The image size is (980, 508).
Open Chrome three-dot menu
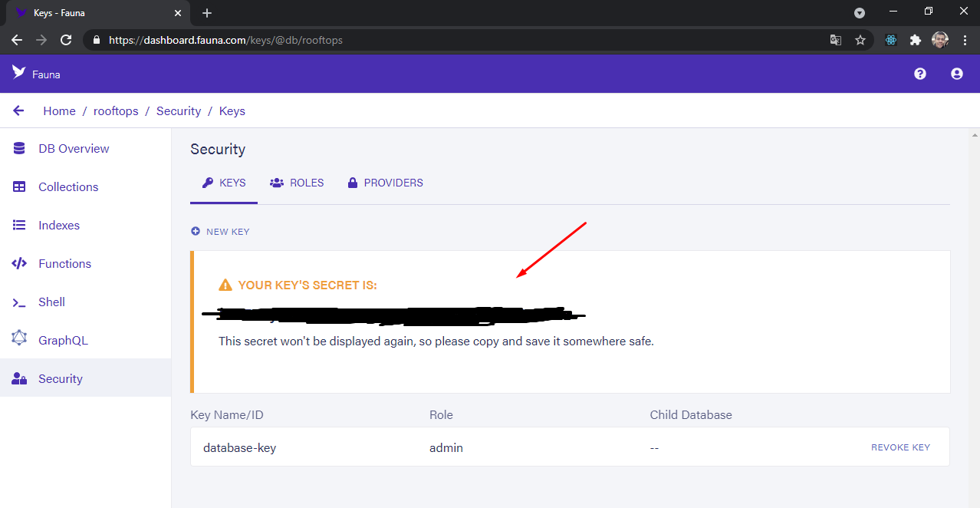pyautogui.click(x=965, y=40)
